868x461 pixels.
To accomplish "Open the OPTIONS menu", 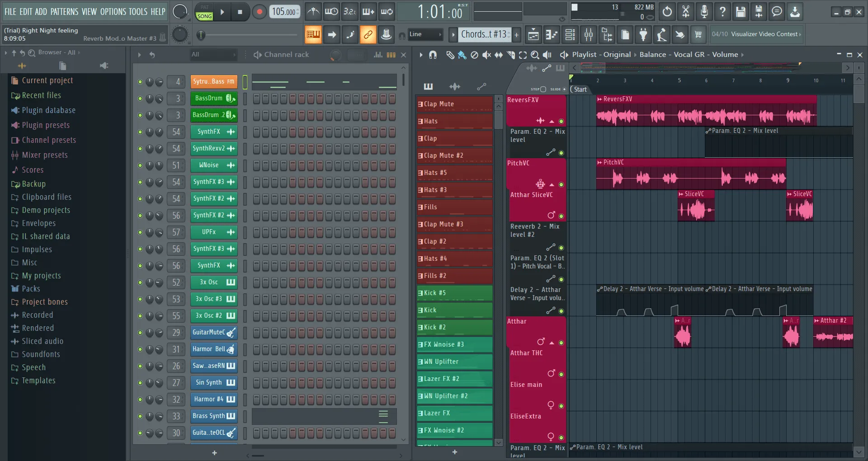I will click(113, 12).
